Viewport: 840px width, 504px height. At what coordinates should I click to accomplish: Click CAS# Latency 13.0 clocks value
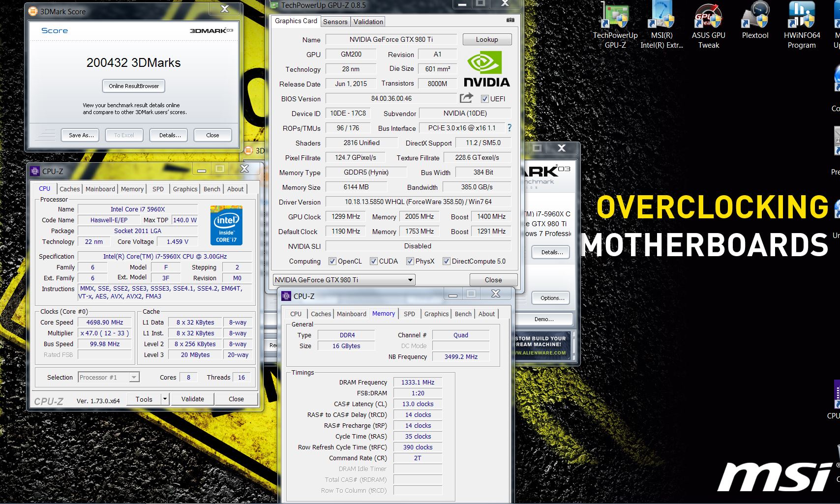(x=418, y=404)
